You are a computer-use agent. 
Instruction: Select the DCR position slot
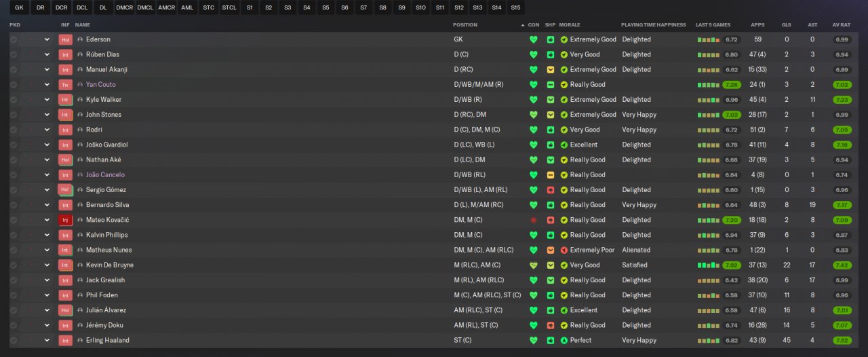point(62,7)
